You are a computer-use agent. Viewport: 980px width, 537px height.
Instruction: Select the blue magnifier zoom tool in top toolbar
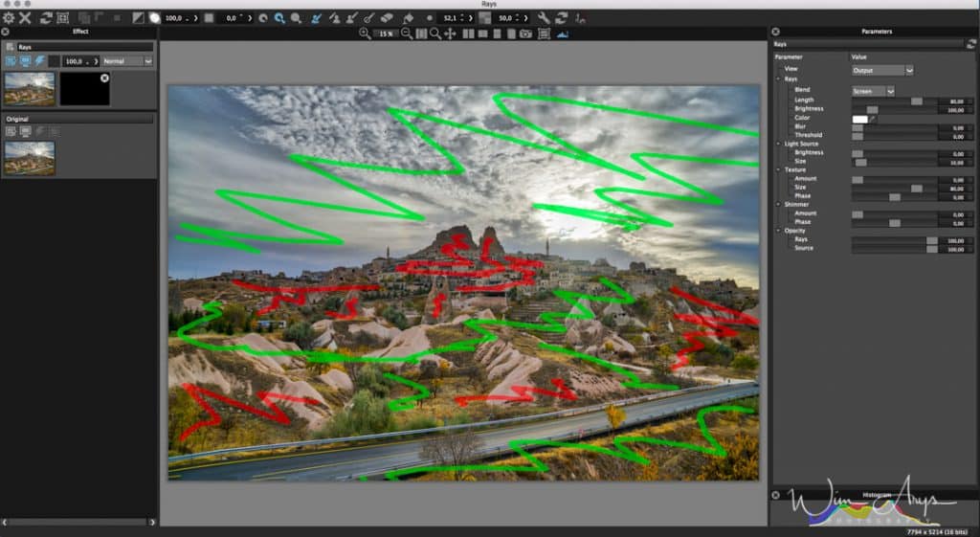(279, 18)
